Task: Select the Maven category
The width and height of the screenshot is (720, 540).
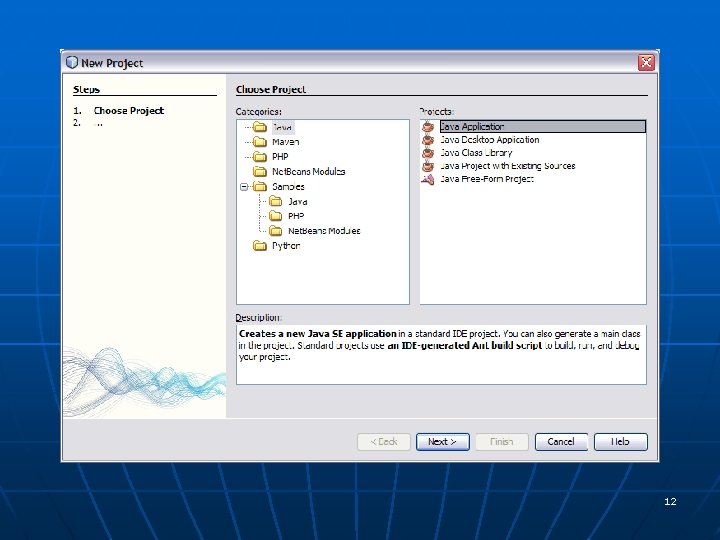Action: pyautogui.click(x=286, y=142)
